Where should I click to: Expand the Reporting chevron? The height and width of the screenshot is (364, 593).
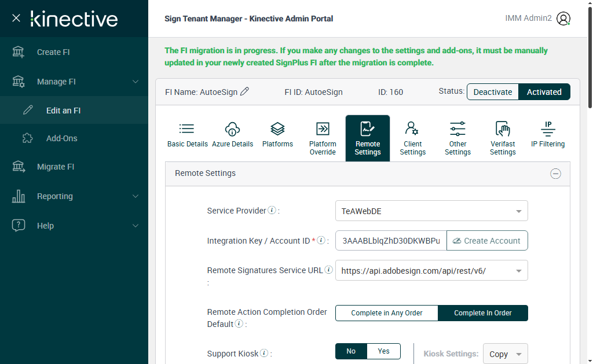[x=136, y=196]
